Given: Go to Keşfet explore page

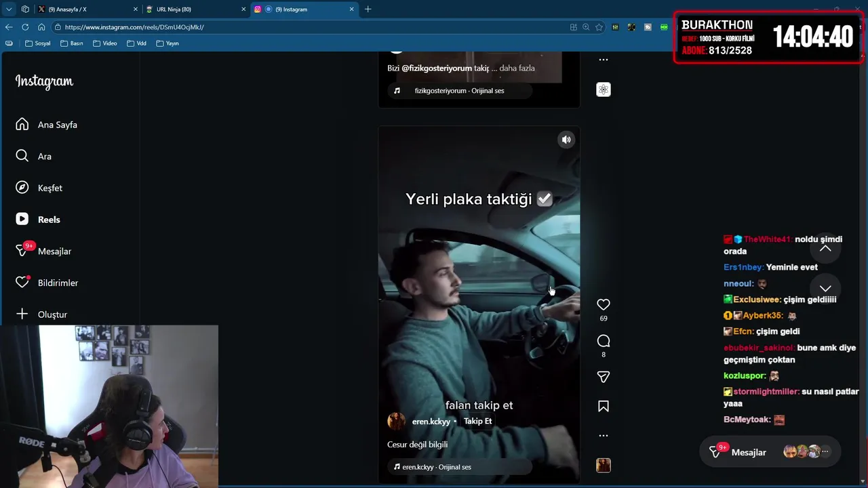Looking at the screenshot, I should pos(39,188).
